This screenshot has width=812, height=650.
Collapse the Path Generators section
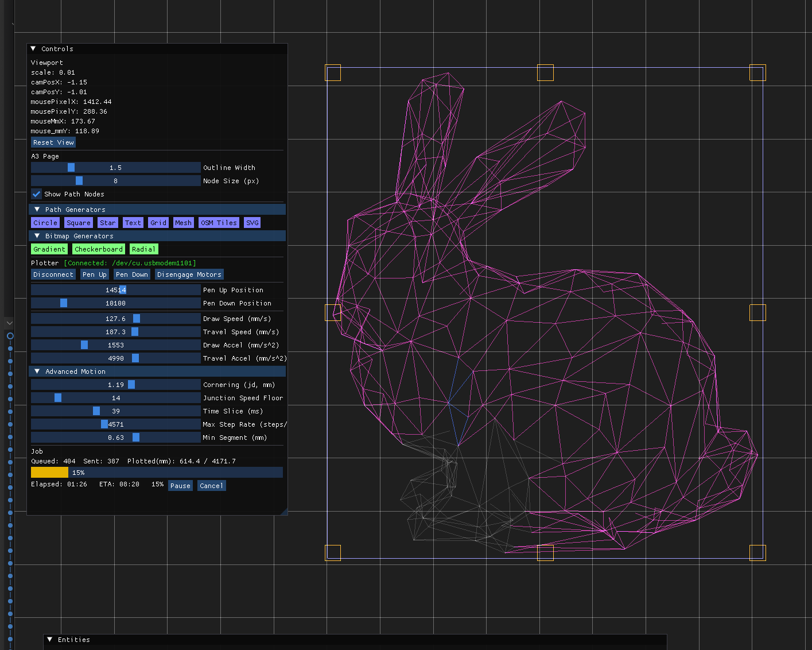pyautogui.click(x=37, y=210)
